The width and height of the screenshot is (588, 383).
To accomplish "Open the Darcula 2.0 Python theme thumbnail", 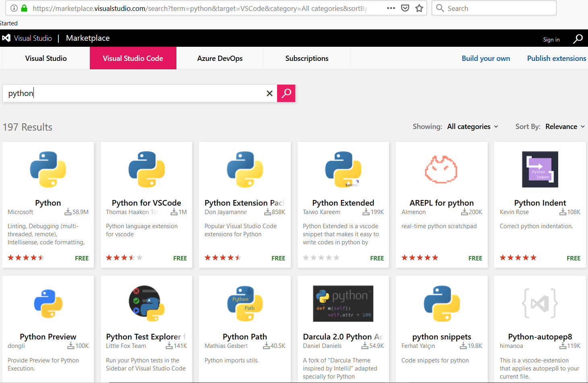I will click(343, 304).
